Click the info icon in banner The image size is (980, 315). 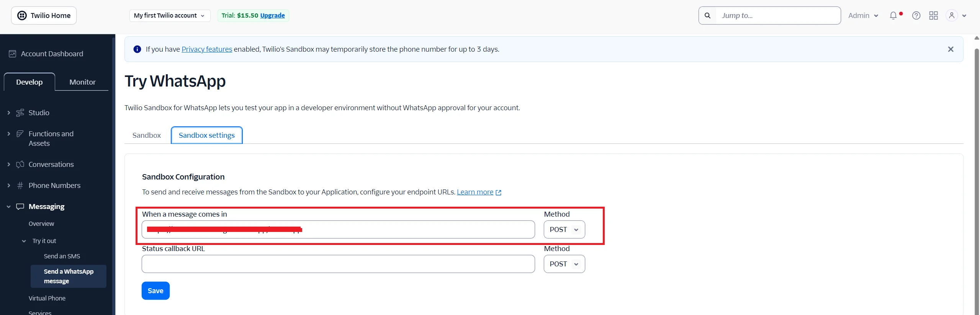click(137, 49)
